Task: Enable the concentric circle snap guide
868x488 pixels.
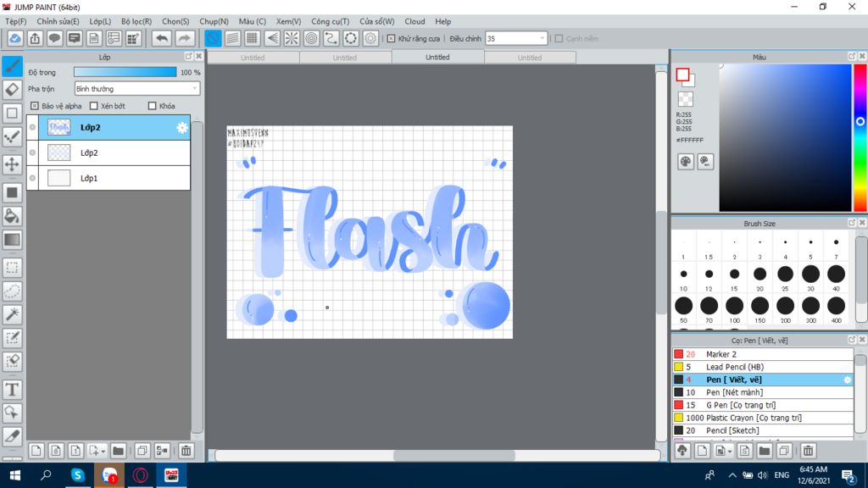Action: pos(311,39)
